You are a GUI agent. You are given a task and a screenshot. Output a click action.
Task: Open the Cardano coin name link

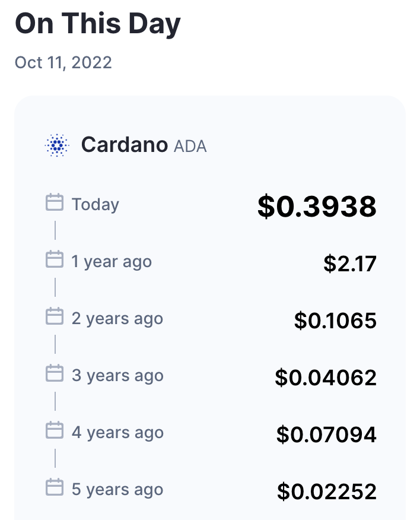coord(124,144)
